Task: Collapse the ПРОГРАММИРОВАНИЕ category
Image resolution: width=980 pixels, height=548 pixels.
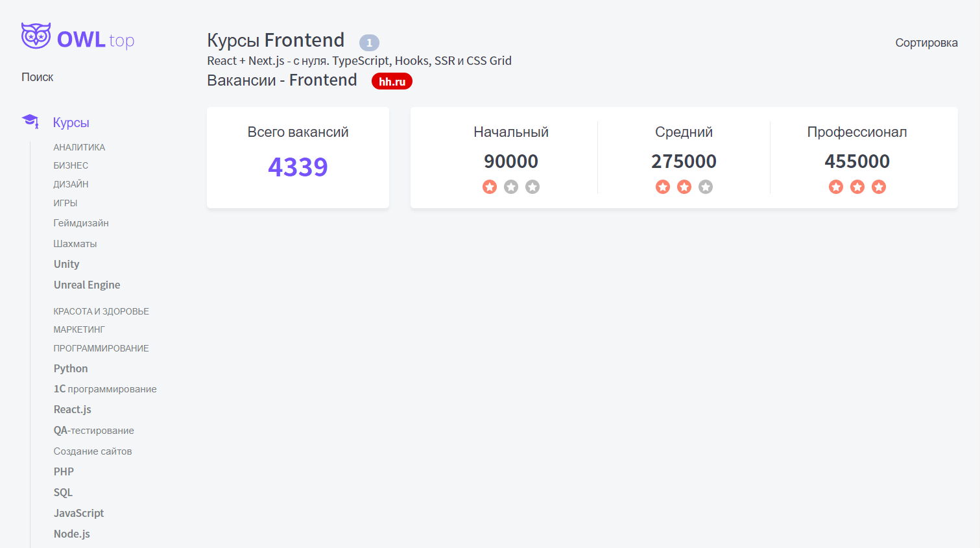Action: [x=101, y=348]
